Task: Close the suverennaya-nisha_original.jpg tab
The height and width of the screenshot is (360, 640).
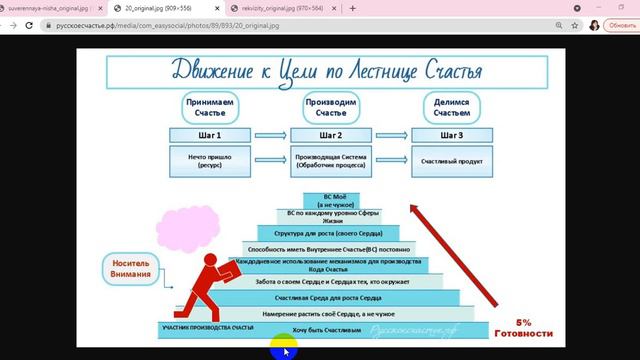Action: pyautogui.click(x=100, y=8)
